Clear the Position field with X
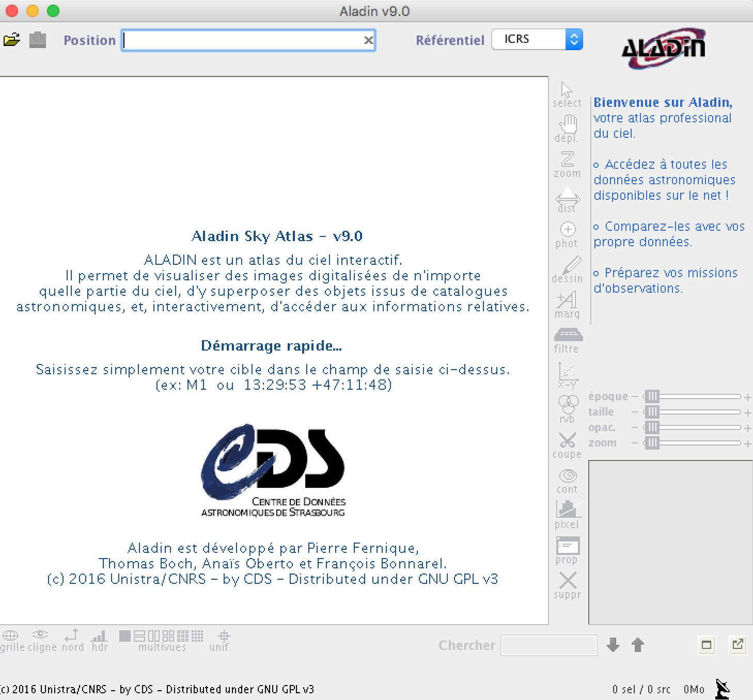The width and height of the screenshot is (753, 700). click(368, 40)
